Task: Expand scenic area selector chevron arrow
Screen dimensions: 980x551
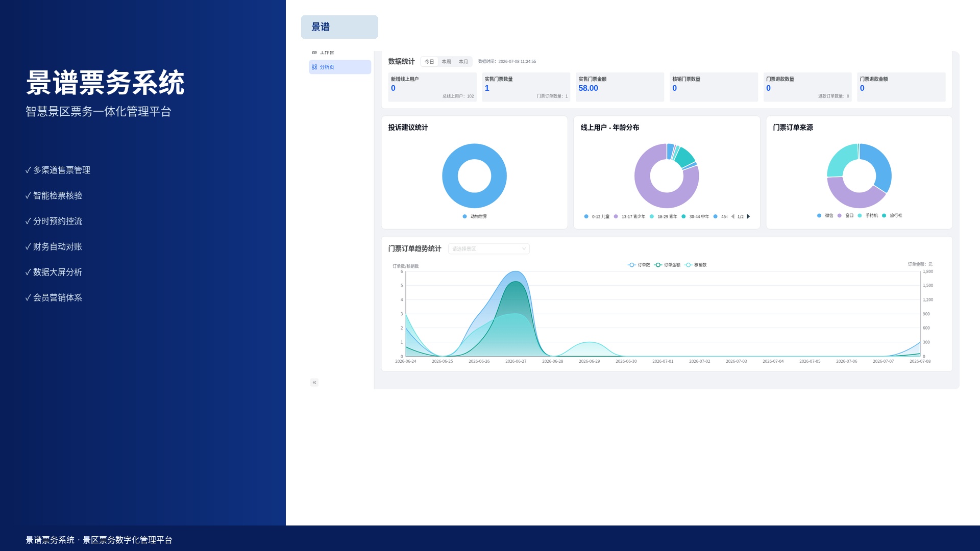Action: [x=524, y=248]
